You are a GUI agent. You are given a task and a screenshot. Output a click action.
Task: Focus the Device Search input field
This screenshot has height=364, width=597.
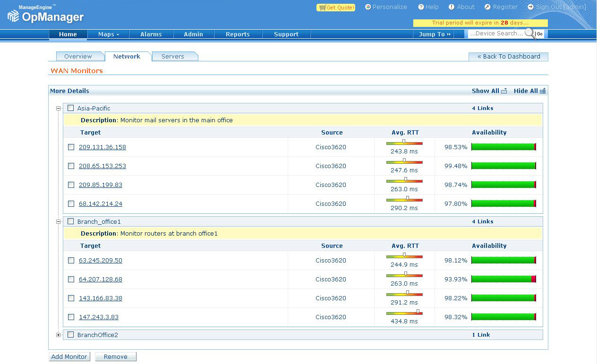(496, 34)
